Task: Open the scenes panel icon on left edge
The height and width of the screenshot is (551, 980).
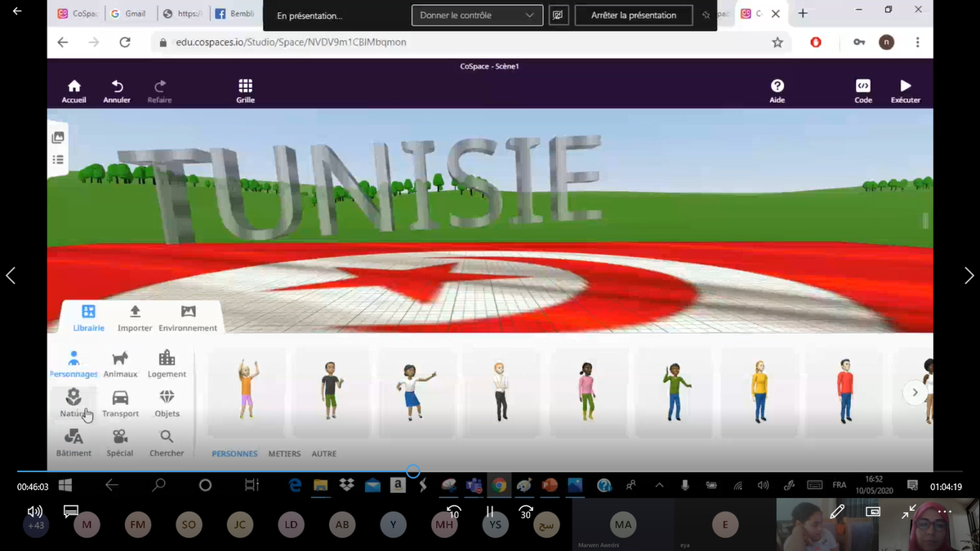Action: [58, 138]
